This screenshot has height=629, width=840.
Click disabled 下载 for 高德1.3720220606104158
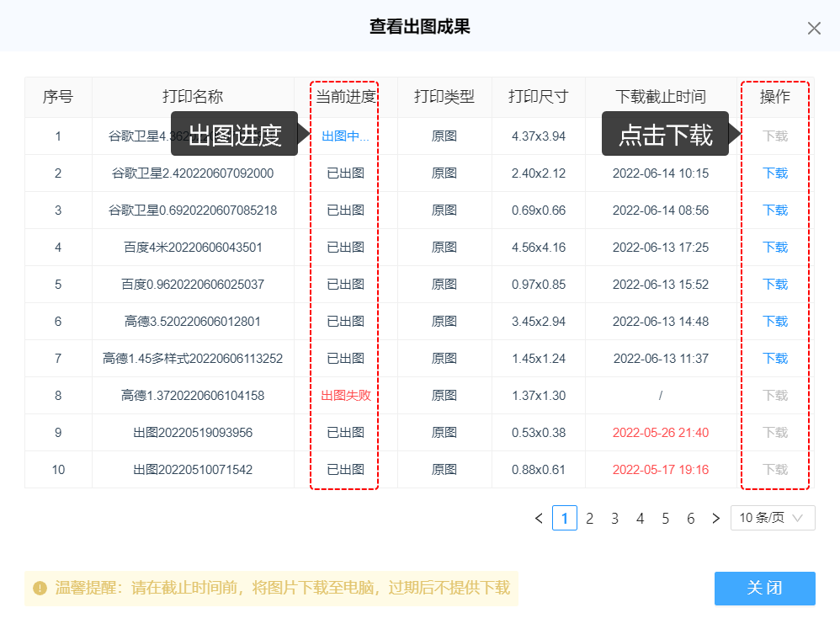click(774, 396)
